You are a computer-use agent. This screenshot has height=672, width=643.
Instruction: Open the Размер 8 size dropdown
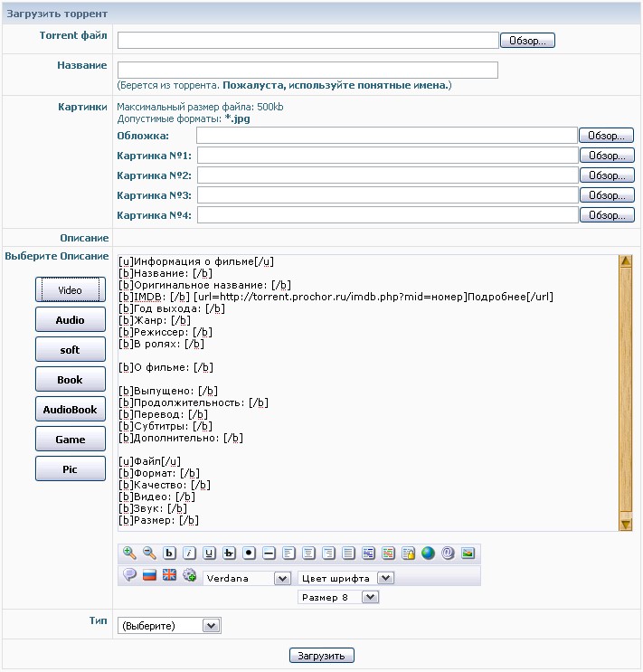pyautogui.click(x=338, y=597)
